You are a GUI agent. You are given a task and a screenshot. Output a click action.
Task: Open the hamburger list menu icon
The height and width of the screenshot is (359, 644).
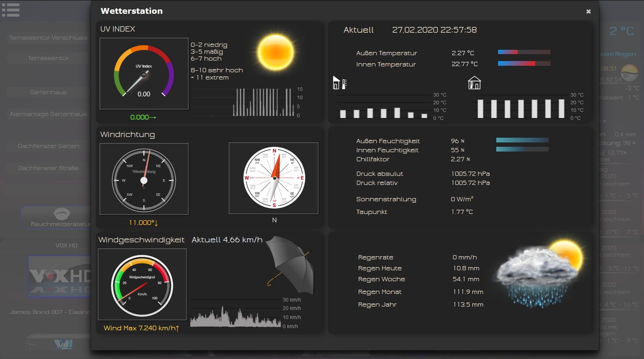point(11,10)
